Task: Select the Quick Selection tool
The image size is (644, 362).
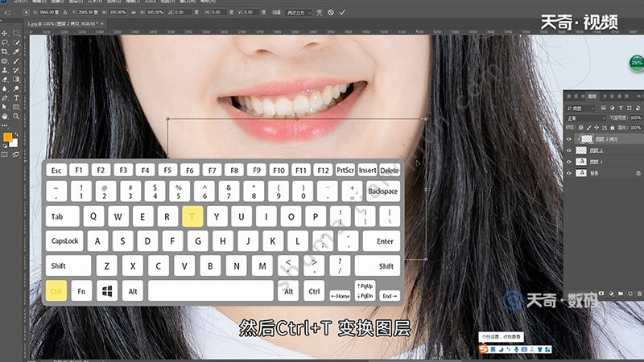Action: pyautogui.click(x=16, y=43)
